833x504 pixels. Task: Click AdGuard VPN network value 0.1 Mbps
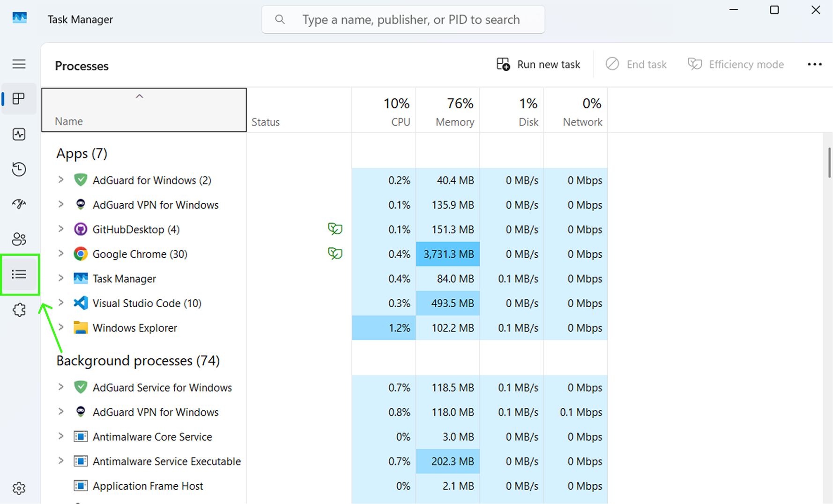pos(575,412)
